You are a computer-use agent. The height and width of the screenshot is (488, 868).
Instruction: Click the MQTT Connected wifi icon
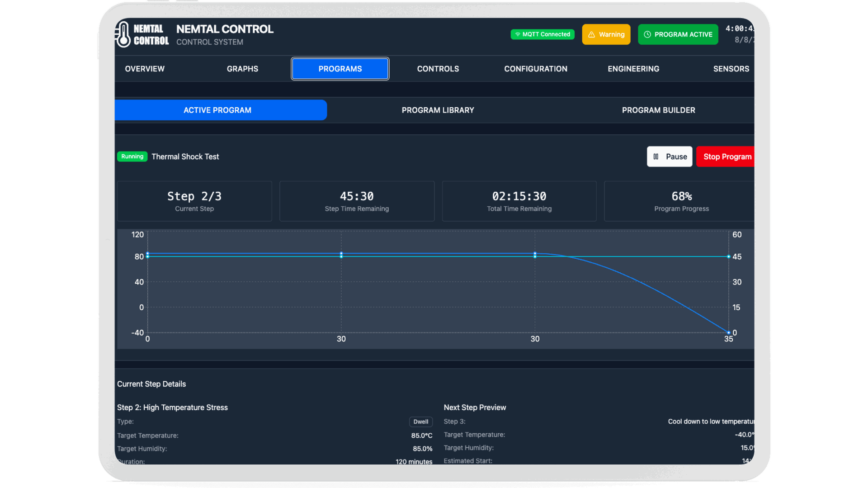tap(518, 34)
